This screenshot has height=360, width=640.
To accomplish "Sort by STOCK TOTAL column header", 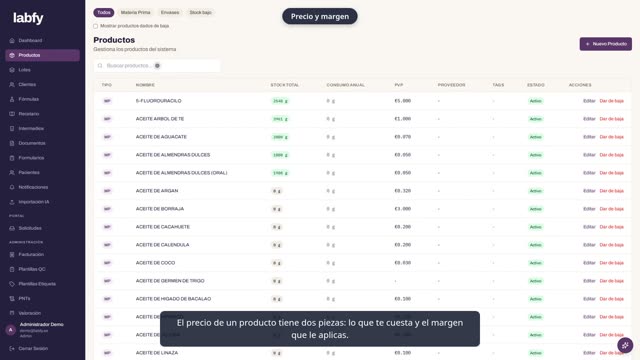I will pyautogui.click(x=284, y=85).
